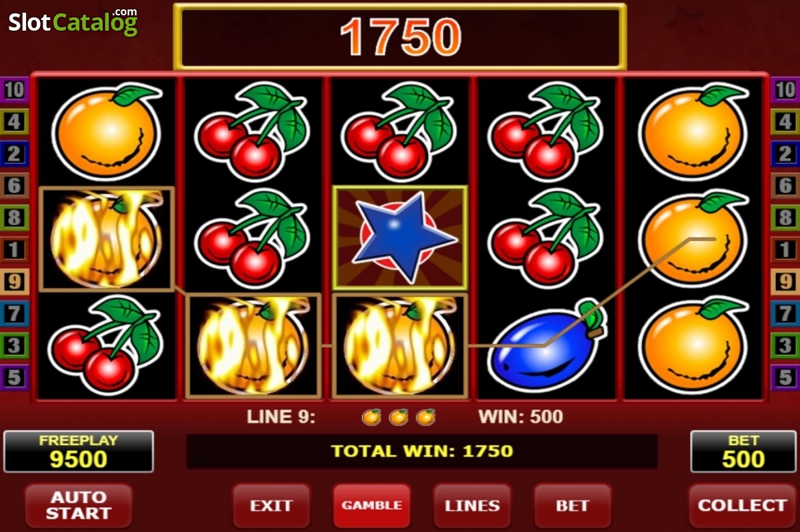Click the EXIT button
This screenshot has width=800, height=532.
(271, 505)
